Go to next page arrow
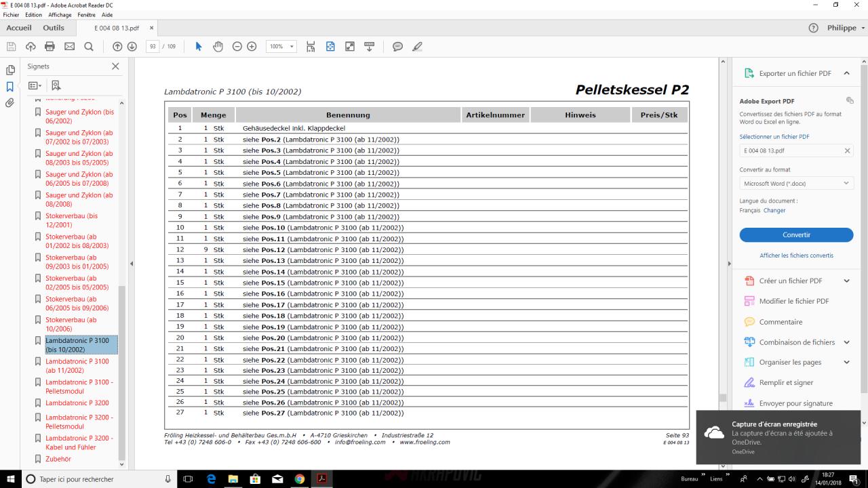Image resolution: width=868 pixels, height=488 pixels. pos(132,47)
